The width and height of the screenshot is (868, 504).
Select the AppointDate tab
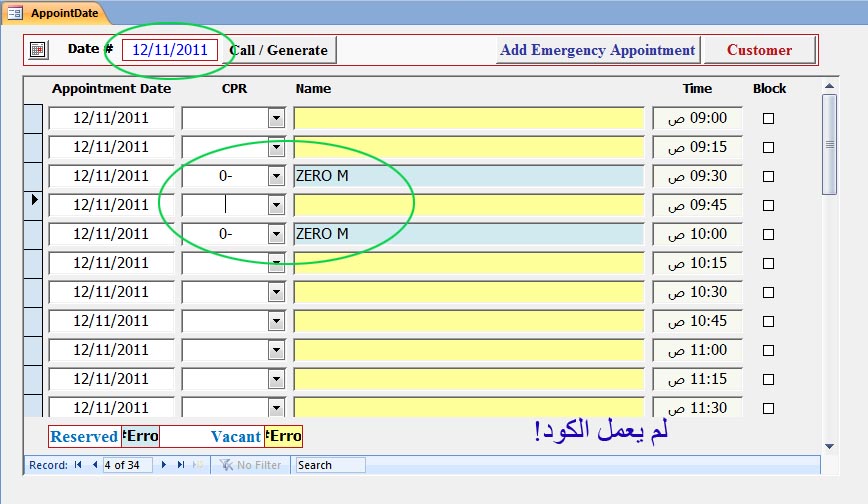click(x=55, y=13)
